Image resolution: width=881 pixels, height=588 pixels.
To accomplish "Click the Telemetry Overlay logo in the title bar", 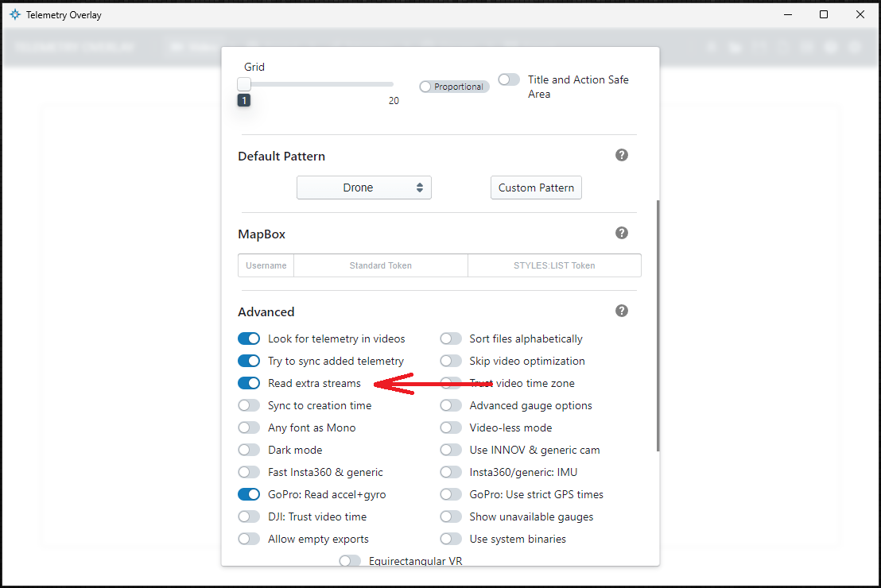I will 14,14.
